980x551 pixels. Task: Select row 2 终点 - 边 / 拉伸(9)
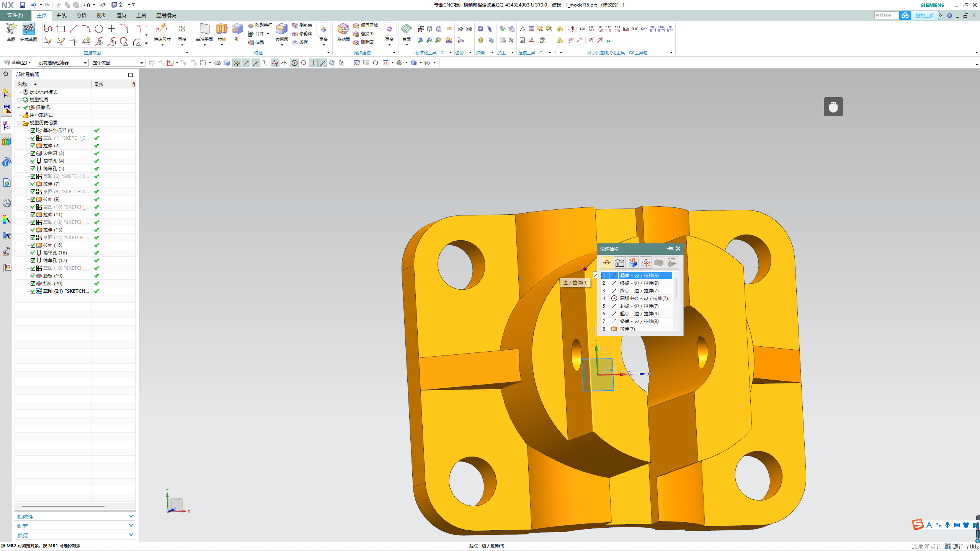(637, 283)
